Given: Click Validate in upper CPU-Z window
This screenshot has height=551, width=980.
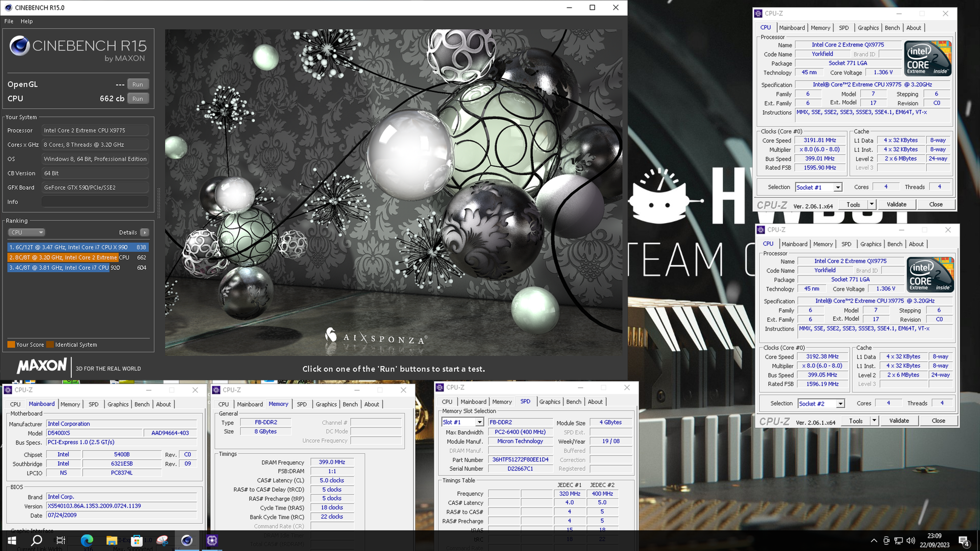Looking at the screenshot, I should click(x=896, y=205).
